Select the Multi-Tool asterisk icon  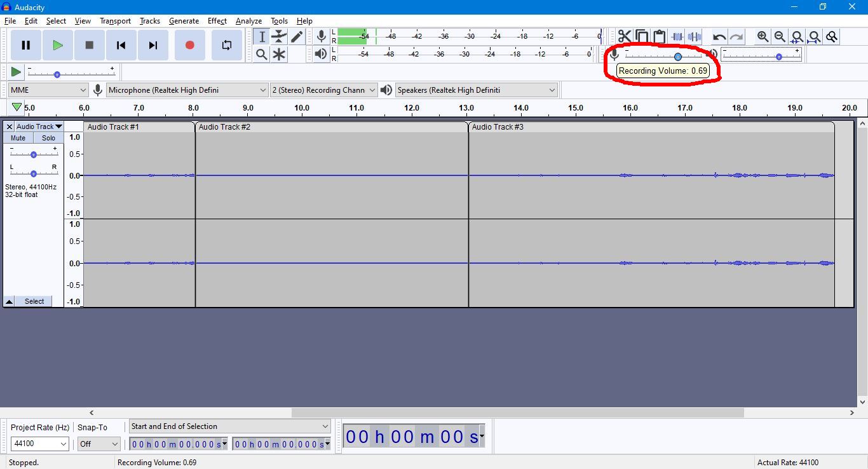(x=279, y=55)
